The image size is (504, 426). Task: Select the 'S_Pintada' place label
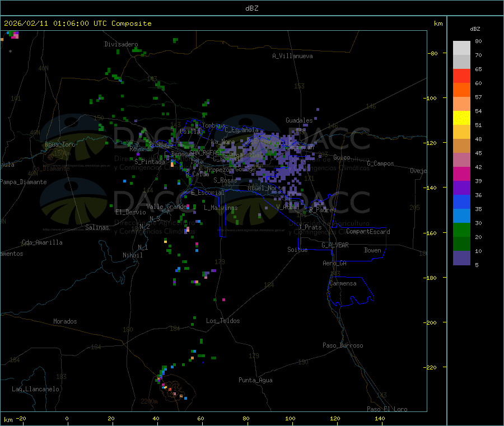coord(150,162)
